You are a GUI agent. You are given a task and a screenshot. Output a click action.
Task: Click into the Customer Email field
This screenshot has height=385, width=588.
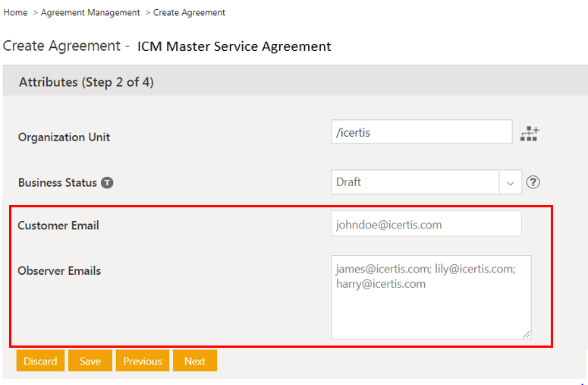coord(426,224)
